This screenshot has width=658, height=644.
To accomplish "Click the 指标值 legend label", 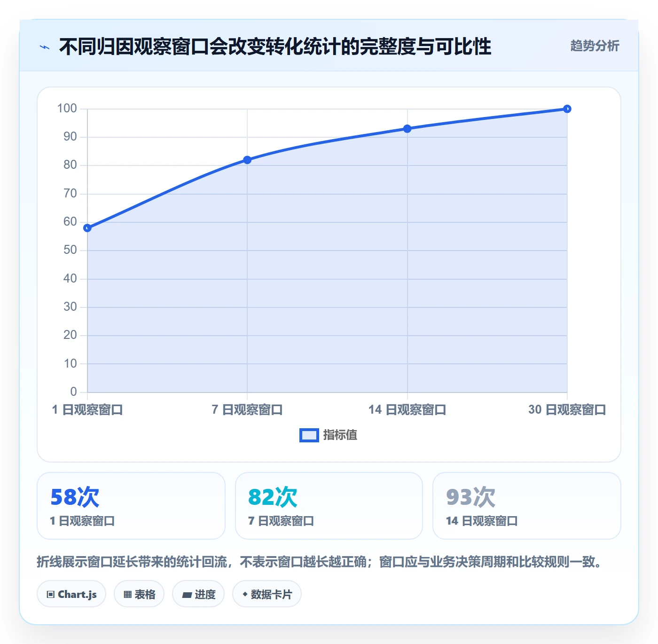I will pos(340,435).
